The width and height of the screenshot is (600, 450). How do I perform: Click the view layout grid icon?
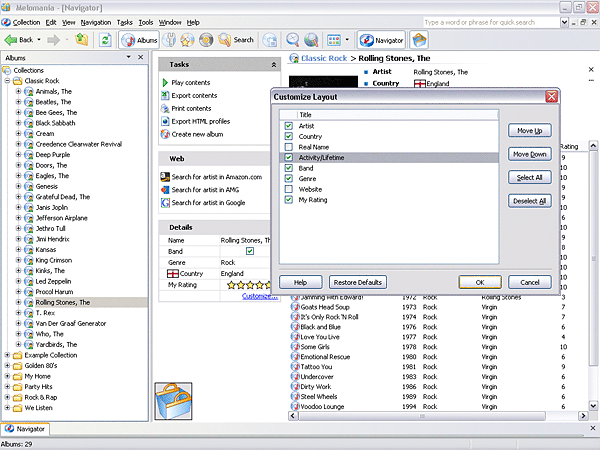(334, 40)
